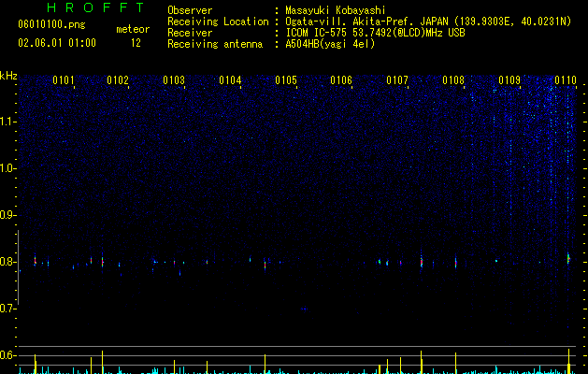Click the faint blue spot beside the 0.7 kHz label
Image resolution: width=588 pixels, height=374 pixels.
point(304,309)
